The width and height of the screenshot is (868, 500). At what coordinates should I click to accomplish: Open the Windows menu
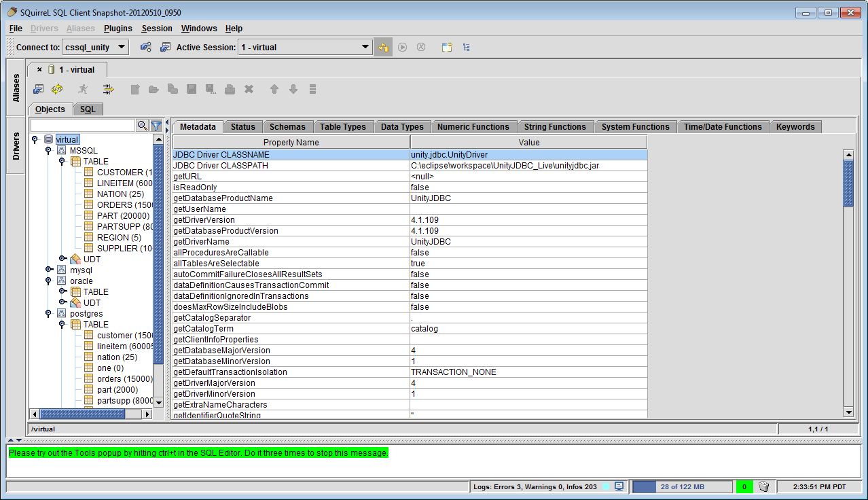coord(199,29)
